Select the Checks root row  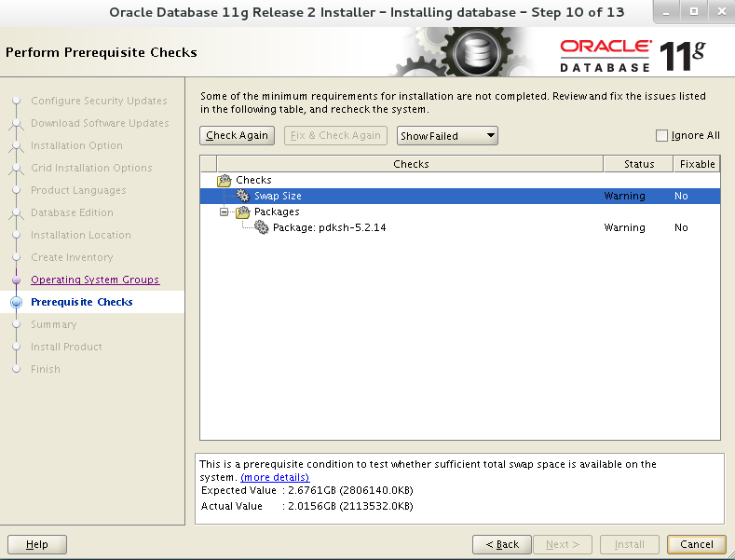(460, 180)
